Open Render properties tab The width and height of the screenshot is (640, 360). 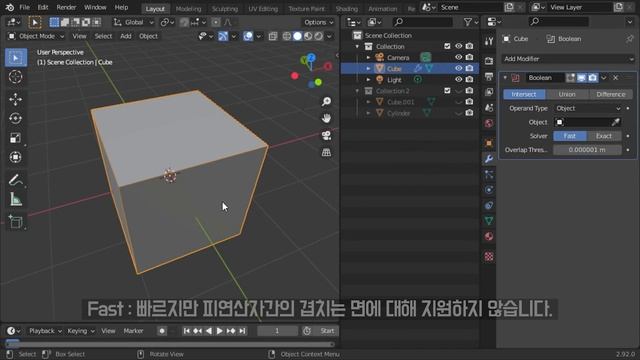click(489, 61)
